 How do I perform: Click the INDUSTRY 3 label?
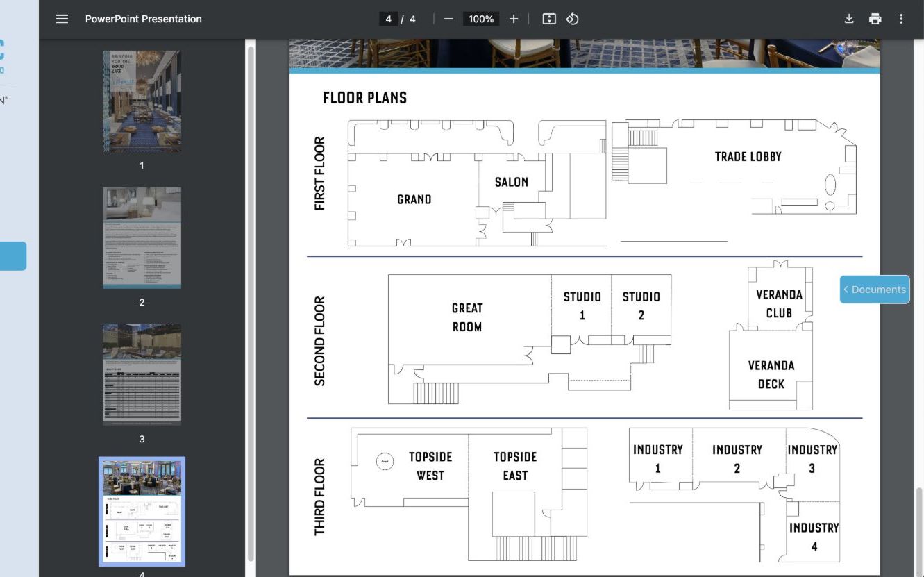point(812,459)
